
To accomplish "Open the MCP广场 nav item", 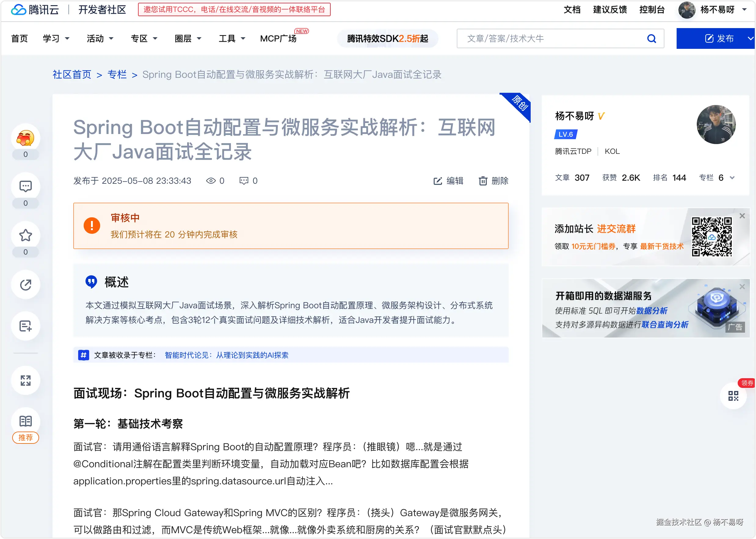I will tap(278, 39).
